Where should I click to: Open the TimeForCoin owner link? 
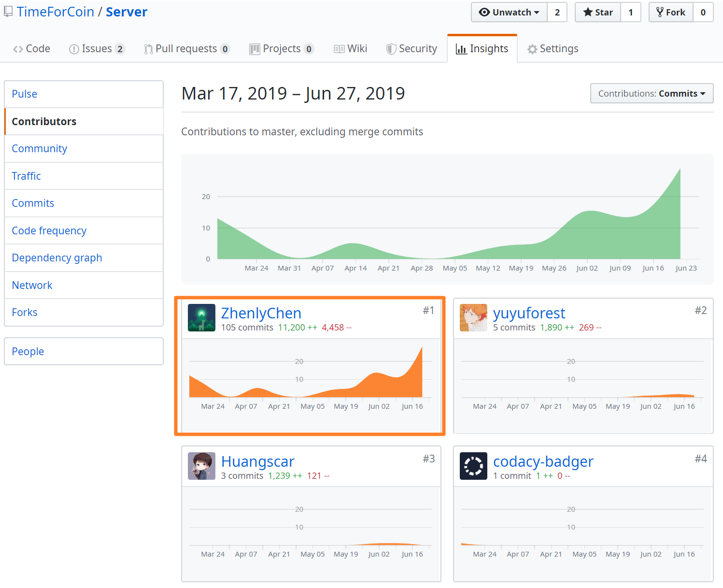coord(56,12)
